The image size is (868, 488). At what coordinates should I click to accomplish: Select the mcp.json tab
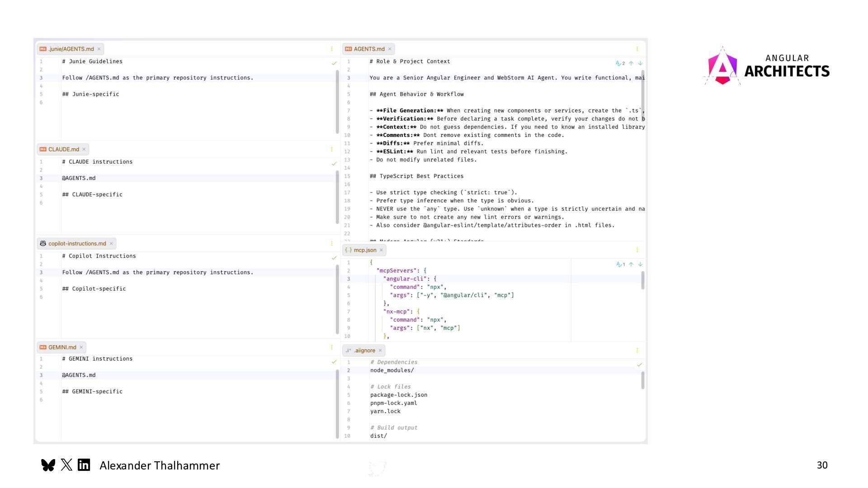[x=364, y=250]
